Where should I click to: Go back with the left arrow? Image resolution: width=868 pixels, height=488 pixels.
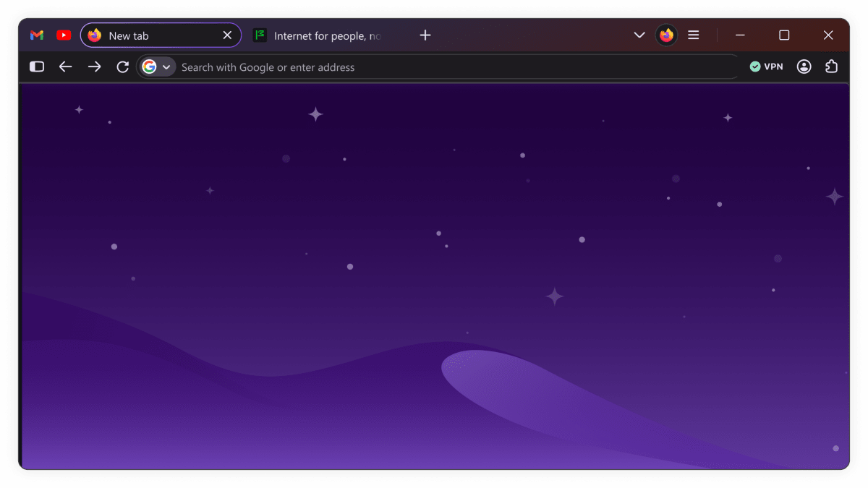click(x=66, y=67)
